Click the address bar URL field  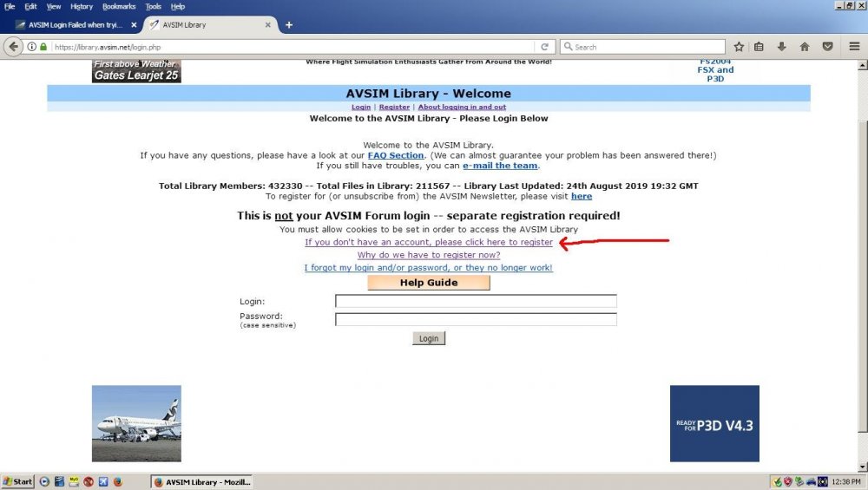pyautogui.click(x=293, y=47)
